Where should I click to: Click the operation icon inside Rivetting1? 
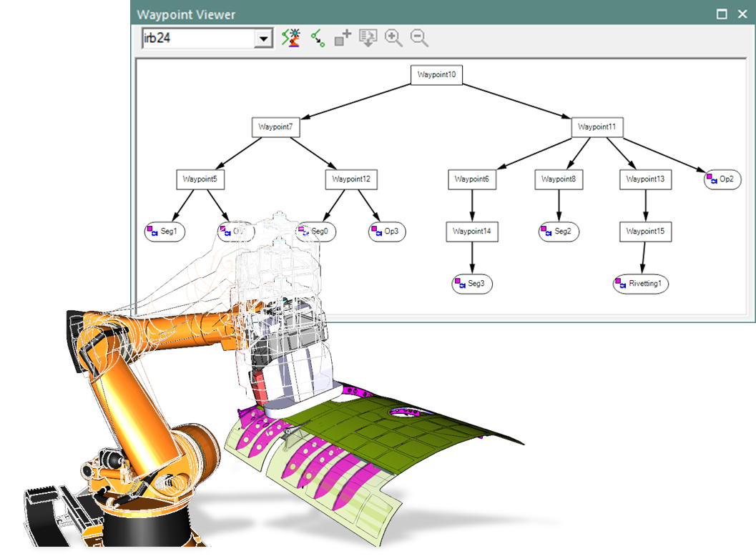pos(621,283)
